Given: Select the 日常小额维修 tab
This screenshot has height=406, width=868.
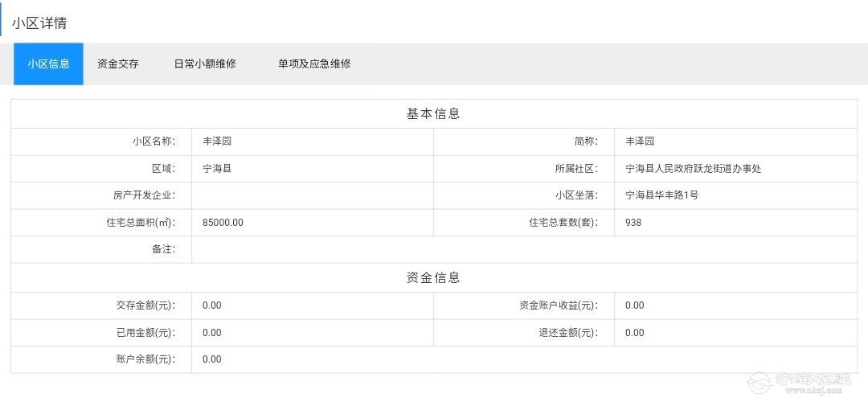Looking at the screenshot, I should [205, 64].
